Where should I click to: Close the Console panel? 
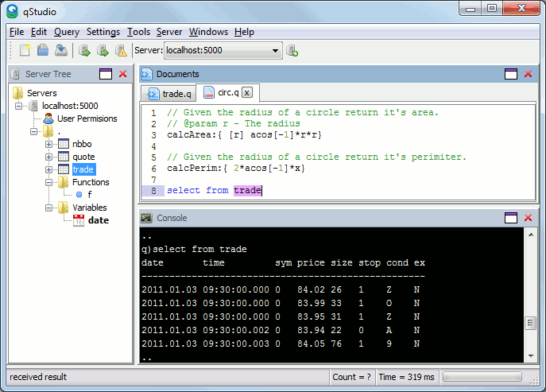(x=529, y=218)
